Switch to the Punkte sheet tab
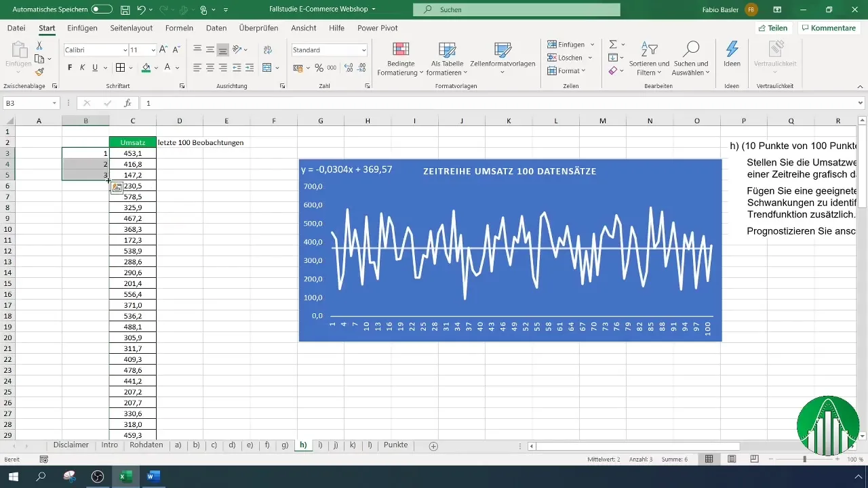Screen dimensions: 868x488 point(395,445)
